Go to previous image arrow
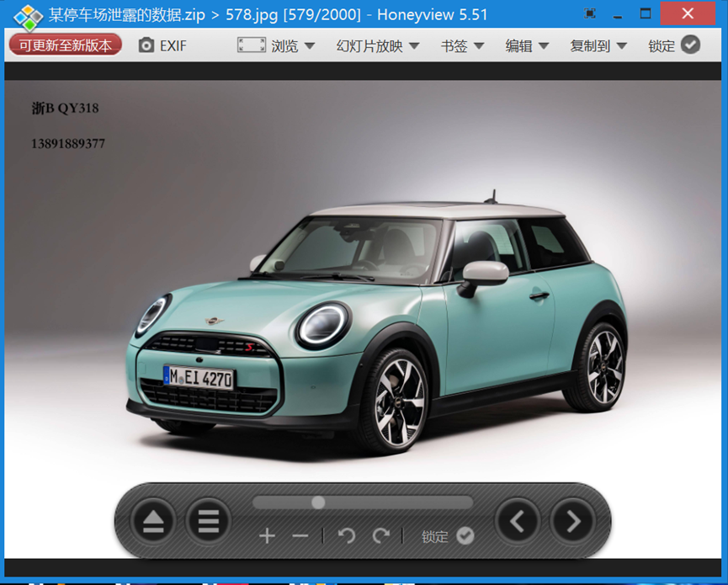The image size is (728, 585). tap(518, 522)
